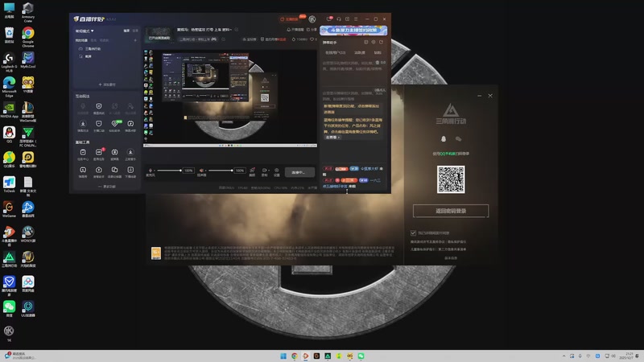The height and width of the screenshot is (362, 644).
Task: Open the messages icon with red badge
Action: click(329, 19)
